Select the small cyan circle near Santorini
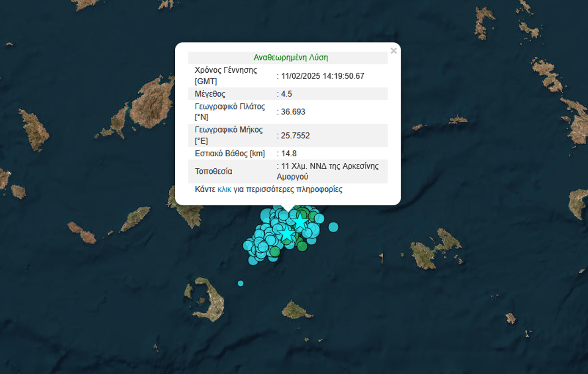Image resolution: width=588 pixels, height=374 pixels. (x=240, y=283)
